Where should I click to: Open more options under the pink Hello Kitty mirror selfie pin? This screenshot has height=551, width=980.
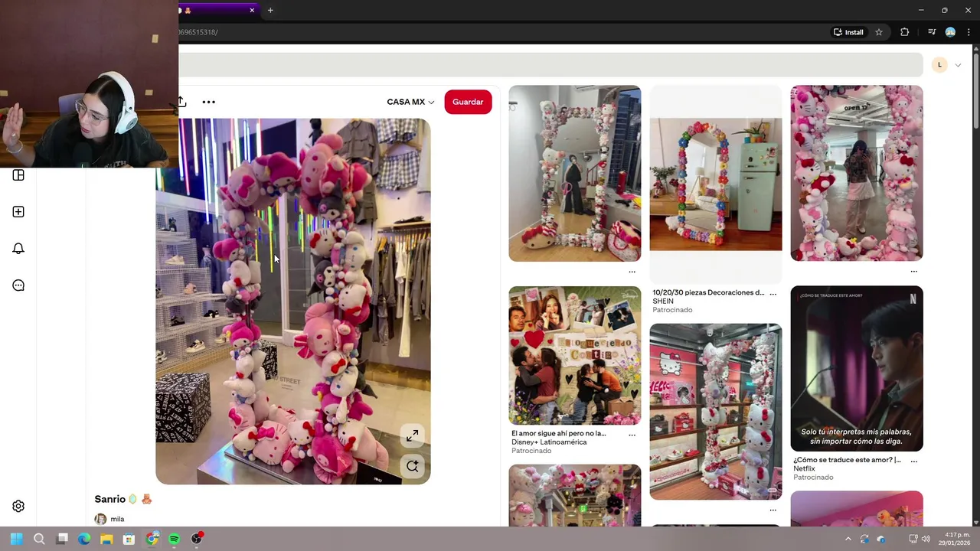913,272
